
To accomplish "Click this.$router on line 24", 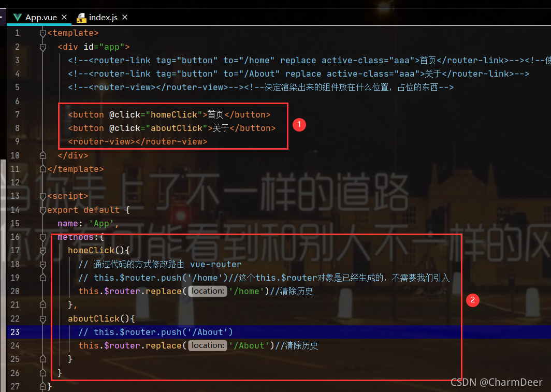I will 109,345.
